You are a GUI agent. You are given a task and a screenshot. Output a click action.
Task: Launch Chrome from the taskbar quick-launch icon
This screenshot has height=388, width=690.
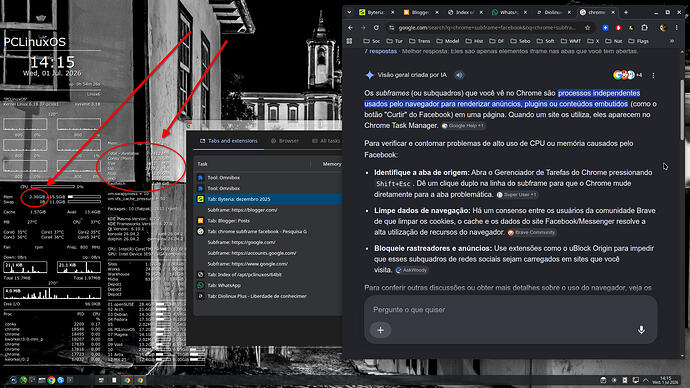point(51,380)
